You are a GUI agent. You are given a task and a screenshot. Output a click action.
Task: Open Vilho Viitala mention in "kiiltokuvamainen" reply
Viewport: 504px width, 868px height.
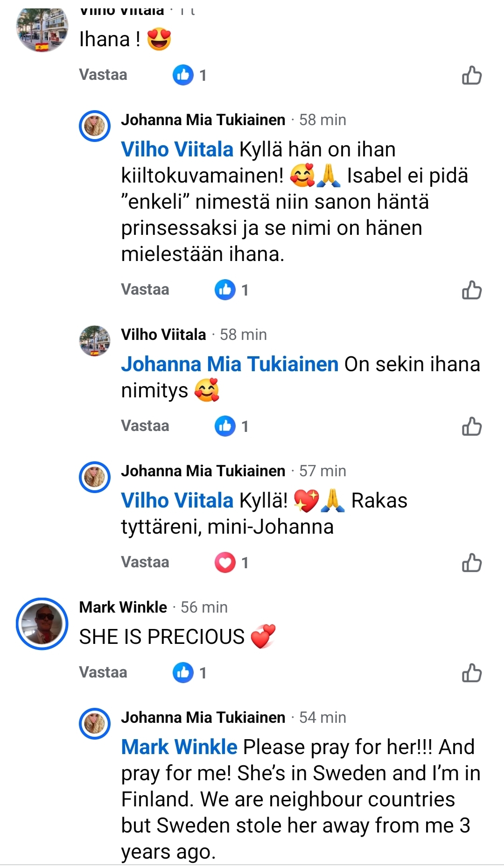[177, 149]
